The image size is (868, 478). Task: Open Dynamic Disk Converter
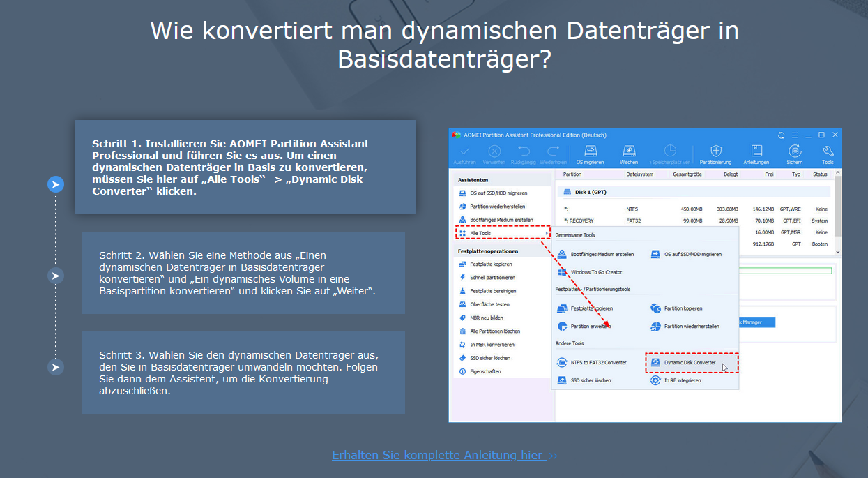[692, 362]
